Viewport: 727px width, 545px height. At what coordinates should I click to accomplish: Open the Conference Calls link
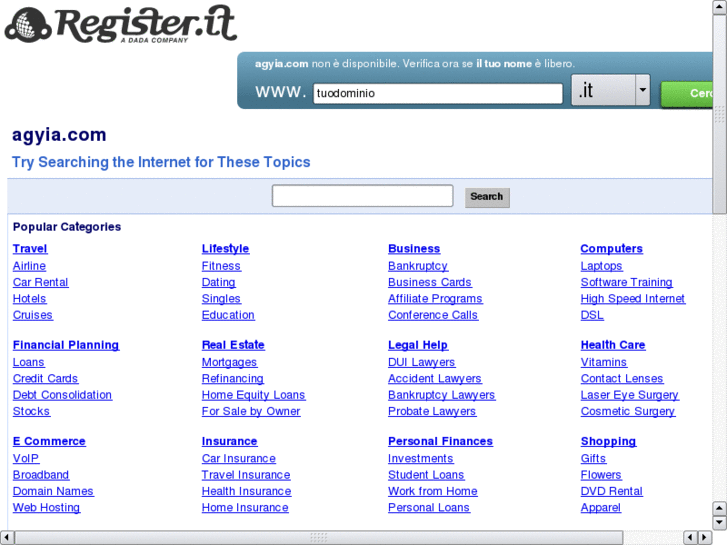[433, 315]
